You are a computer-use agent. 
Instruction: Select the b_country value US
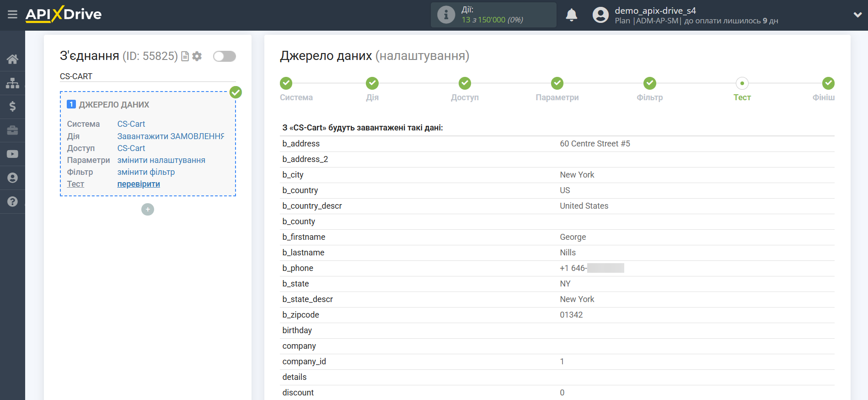565,190
